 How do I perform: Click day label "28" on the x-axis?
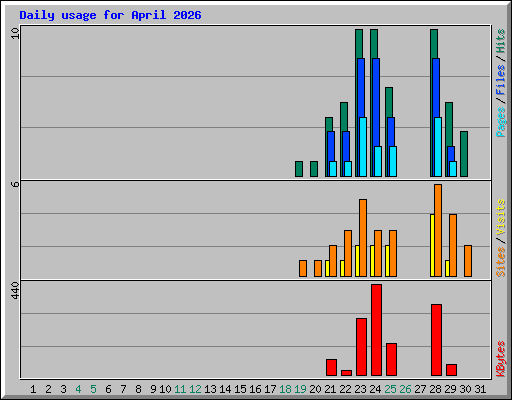(435, 389)
